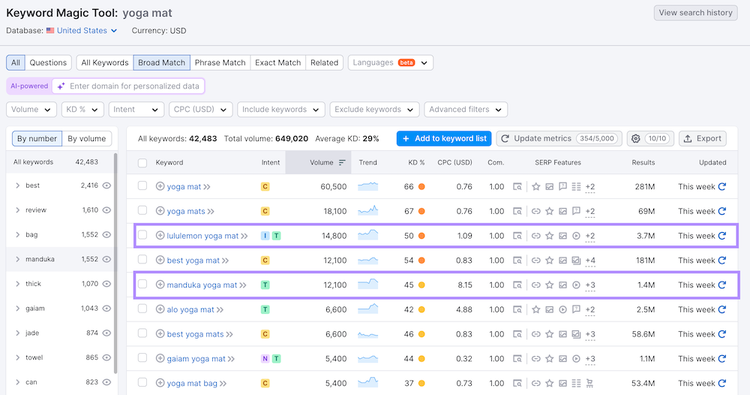Add lululemon yoga mat plus icon
750x395 pixels.
tap(160, 236)
